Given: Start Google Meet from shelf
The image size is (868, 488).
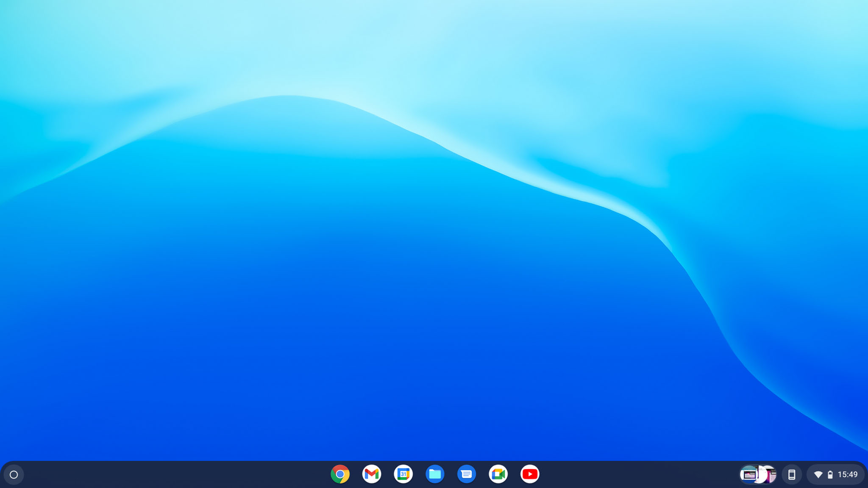Looking at the screenshot, I should click(498, 474).
